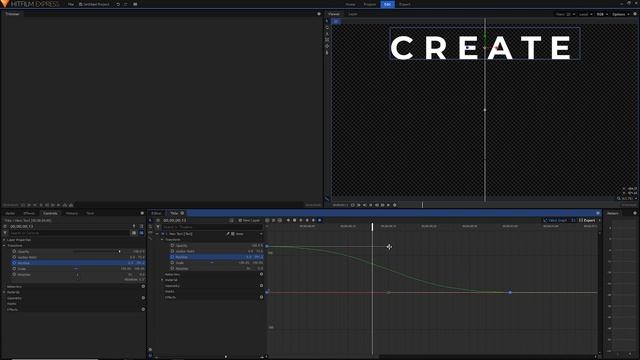Click the Undo arrow in title bar
This screenshot has width=640, height=360.
[x=118, y=4]
